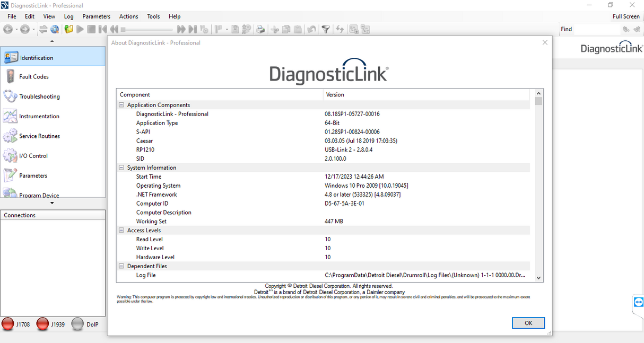Open the Troubleshooting panel
This screenshot has width=644, height=343.
click(39, 96)
